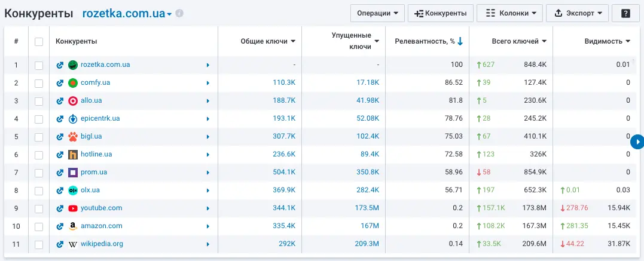Click the olx.ua favicon

[73, 190]
